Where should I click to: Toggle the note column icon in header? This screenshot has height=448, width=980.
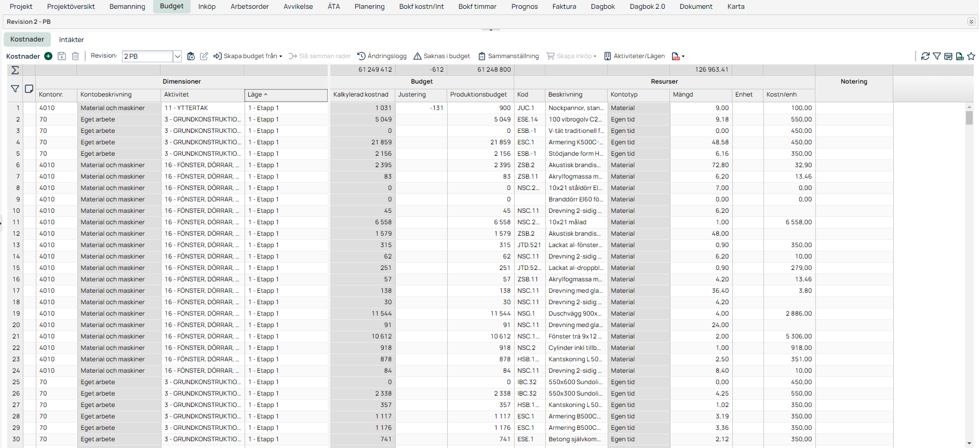(29, 89)
